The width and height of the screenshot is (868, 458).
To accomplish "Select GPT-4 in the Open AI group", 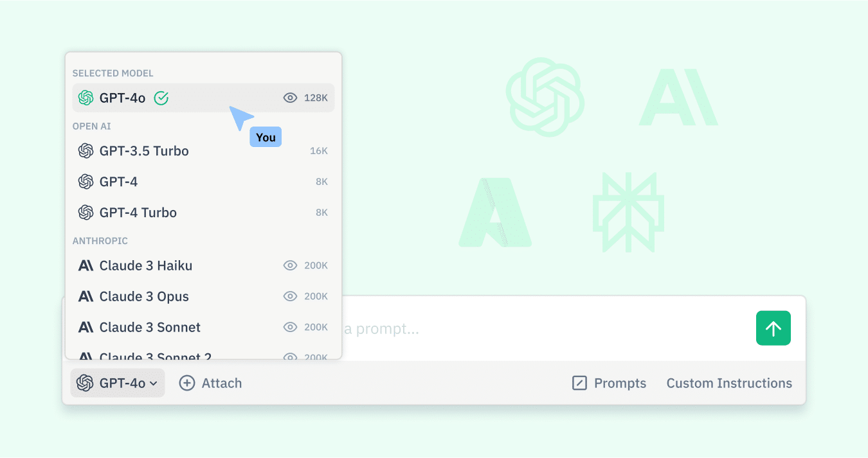I will click(x=203, y=182).
